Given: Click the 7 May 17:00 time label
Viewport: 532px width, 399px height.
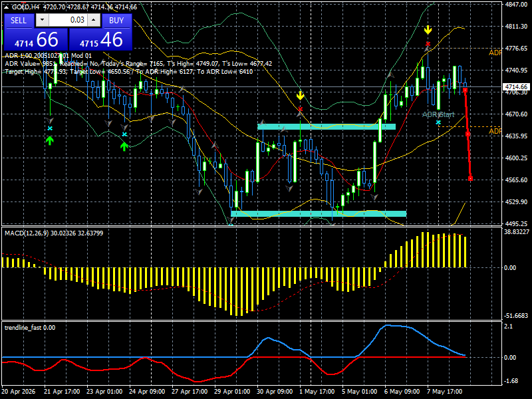Looking at the screenshot, I should point(444,392).
